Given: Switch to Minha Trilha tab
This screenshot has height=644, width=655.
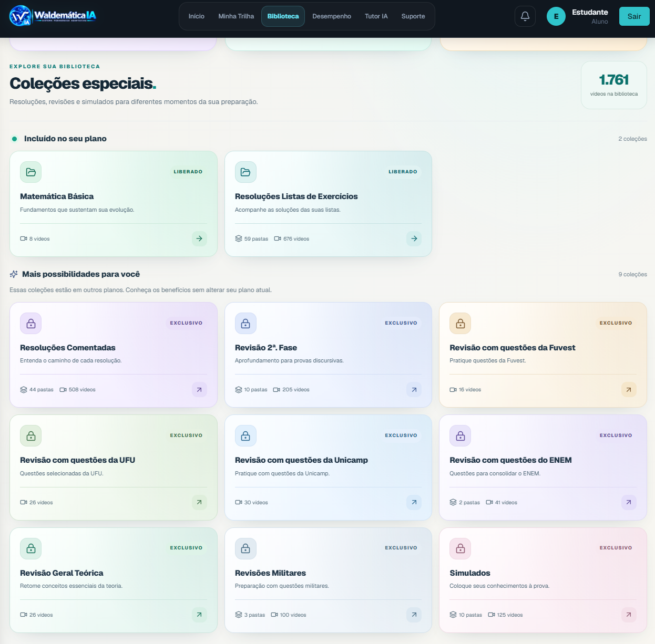Looking at the screenshot, I should coord(236,16).
